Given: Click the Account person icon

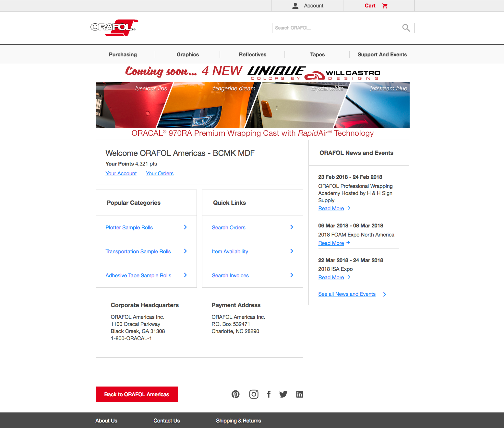Looking at the screenshot, I should pyautogui.click(x=295, y=6).
